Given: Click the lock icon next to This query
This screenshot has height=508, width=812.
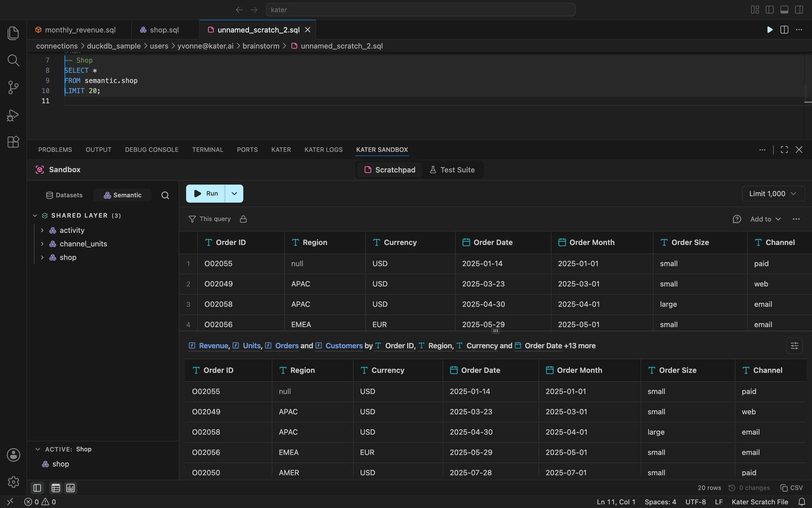Looking at the screenshot, I should [x=243, y=219].
